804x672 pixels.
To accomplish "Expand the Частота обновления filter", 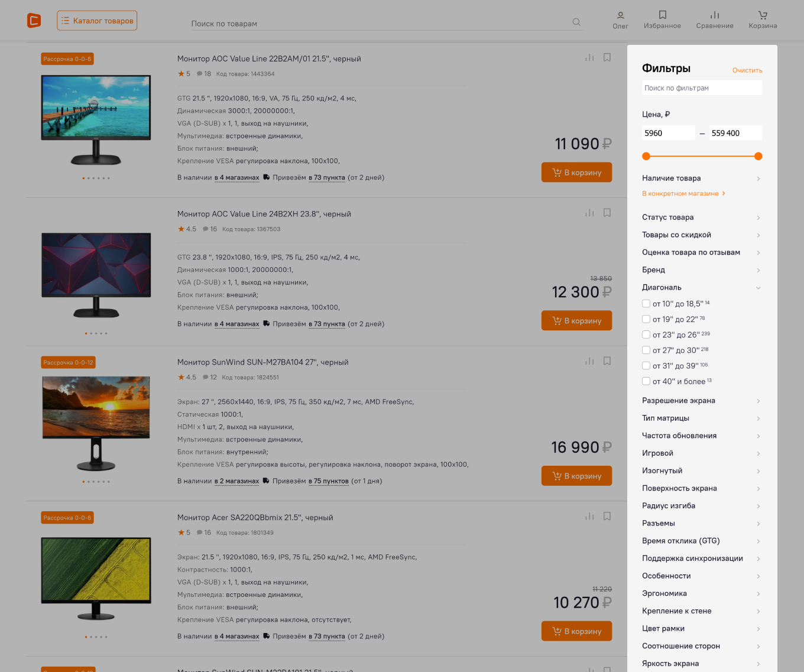I will click(702, 436).
